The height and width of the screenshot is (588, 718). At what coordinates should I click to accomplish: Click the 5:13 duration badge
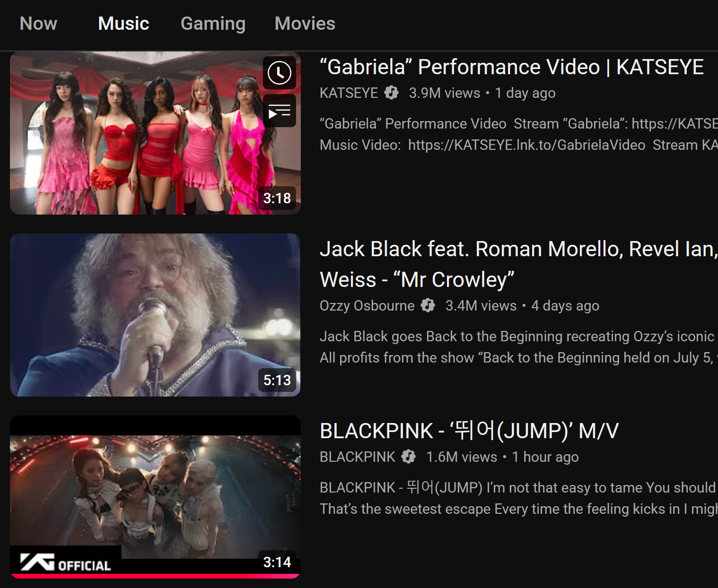(277, 380)
